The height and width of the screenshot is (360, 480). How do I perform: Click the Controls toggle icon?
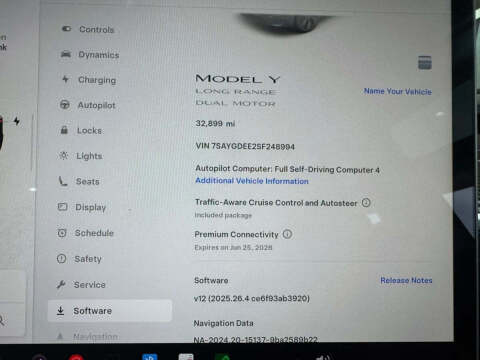coord(66,29)
